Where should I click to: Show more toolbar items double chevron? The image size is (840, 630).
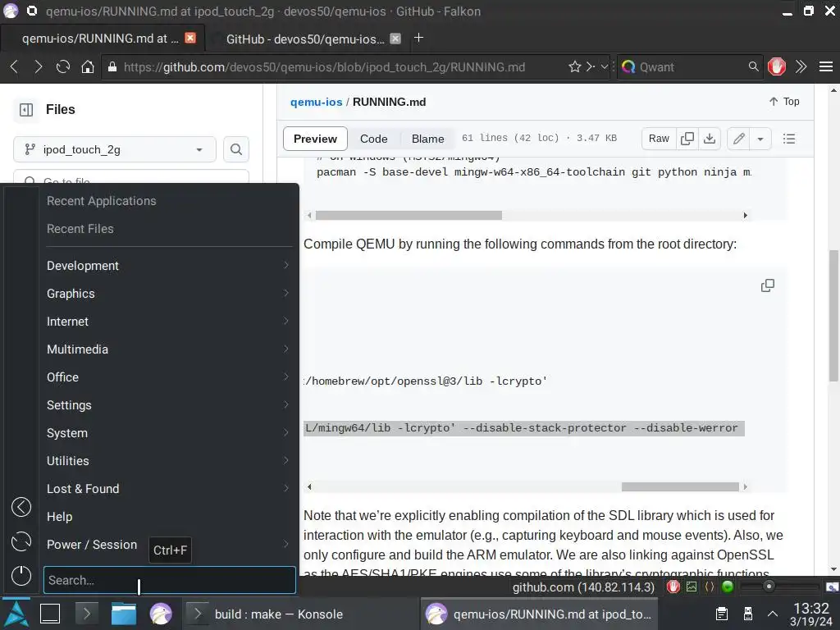(x=801, y=67)
